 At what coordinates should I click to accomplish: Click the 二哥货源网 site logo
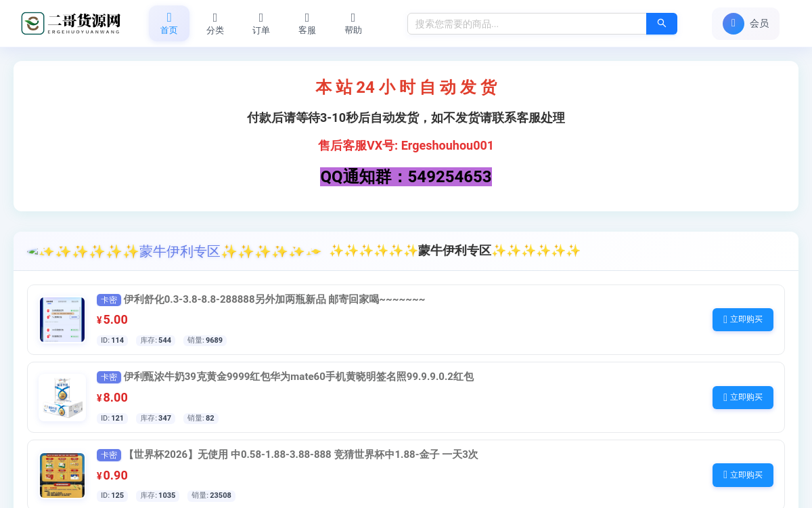click(x=71, y=23)
